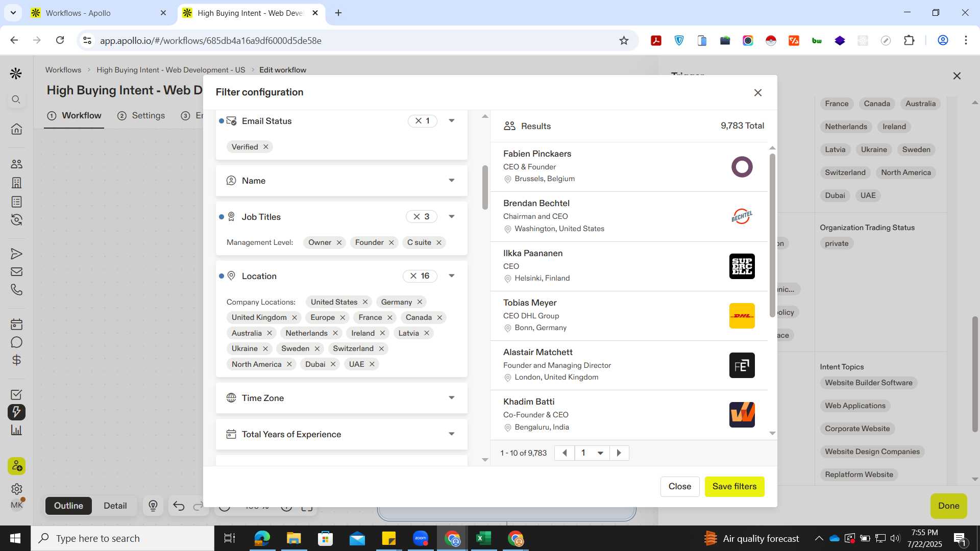Screen dimensions: 980x551
Task: Open Fabien Pinckaers result entry
Action: click(629, 166)
